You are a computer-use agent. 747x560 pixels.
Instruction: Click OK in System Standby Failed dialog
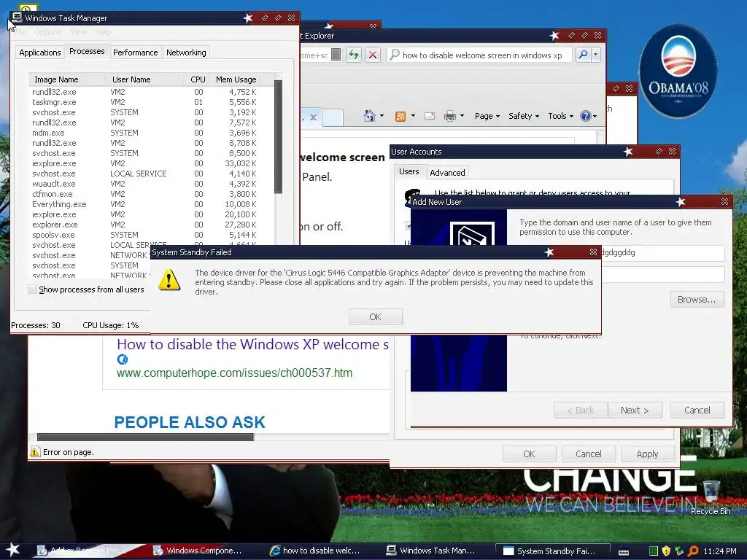(376, 316)
